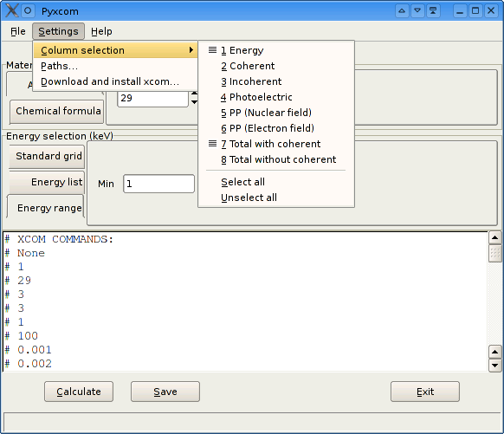The width and height of the screenshot is (504, 434).
Task: Open the Paths... settings entry
Action: coord(115,66)
